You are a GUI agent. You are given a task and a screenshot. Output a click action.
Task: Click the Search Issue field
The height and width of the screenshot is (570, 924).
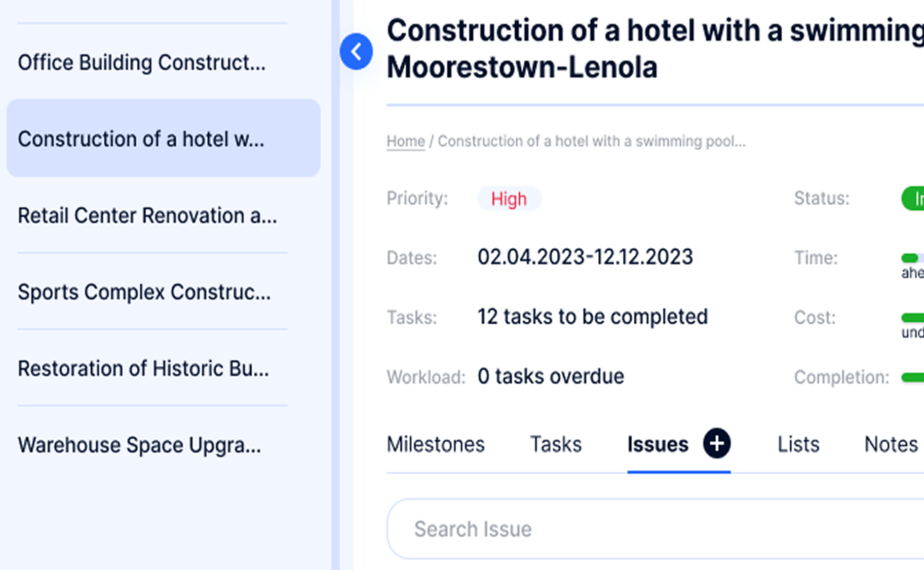(x=656, y=529)
